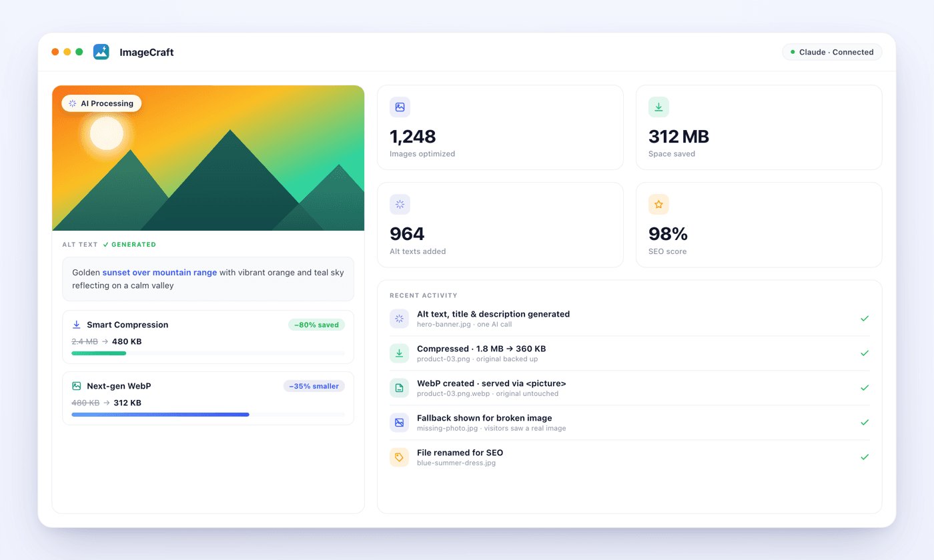Image resolution: width=934 pixels, height=560 pixels.
Task: Click the Smart Compression green progress bar
Action: (x=99, y=353)
